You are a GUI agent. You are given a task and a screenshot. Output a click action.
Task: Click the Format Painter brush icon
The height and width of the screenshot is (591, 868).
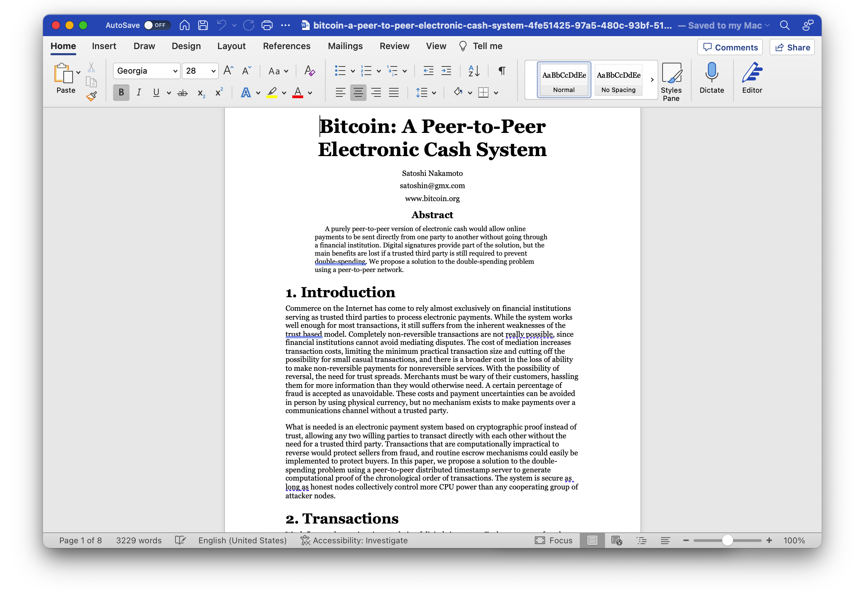pyautogui.click(x=92, y=96)
